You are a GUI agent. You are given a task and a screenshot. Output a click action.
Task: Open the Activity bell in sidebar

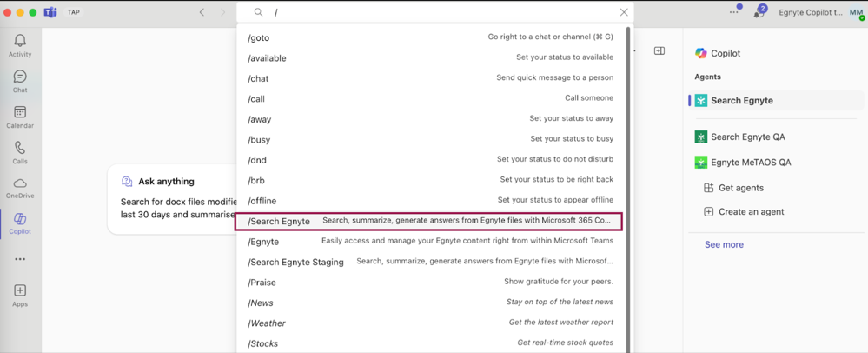(x=20, y=45)
